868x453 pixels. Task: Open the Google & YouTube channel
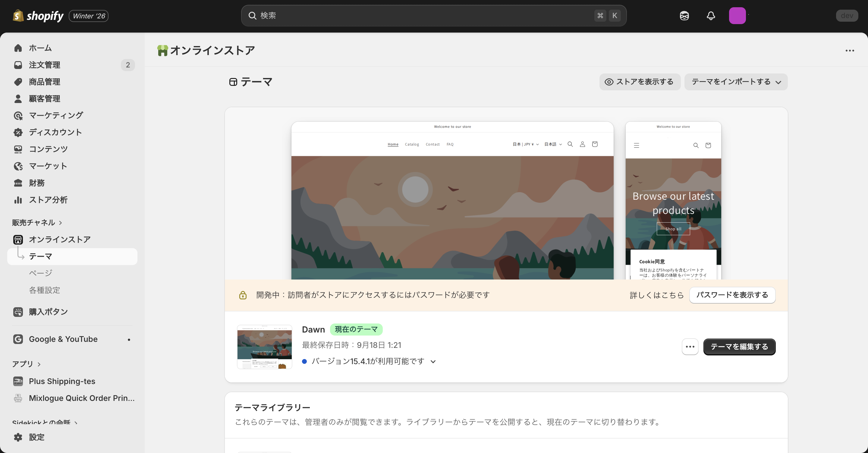pyautogui.click(x=63, y=339)
